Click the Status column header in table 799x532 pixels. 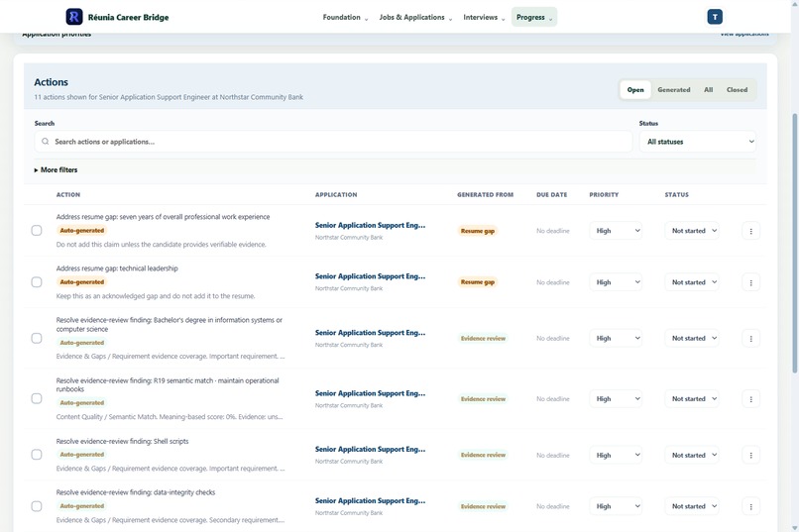[676, 195]
